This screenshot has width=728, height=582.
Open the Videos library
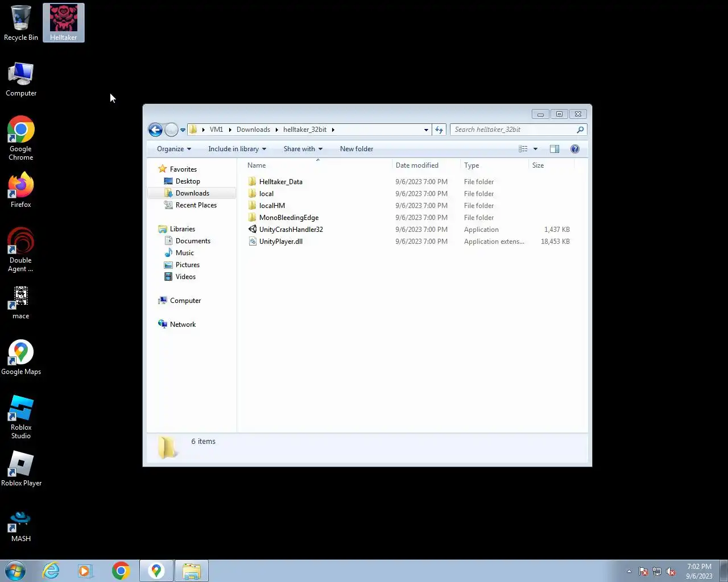coord(185,277)
